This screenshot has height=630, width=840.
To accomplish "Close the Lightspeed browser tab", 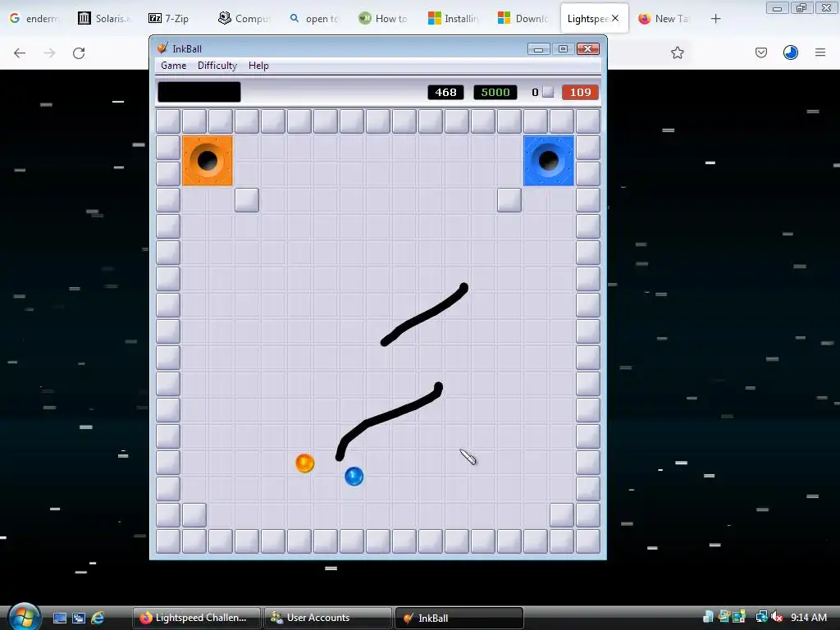I will 615,18.
